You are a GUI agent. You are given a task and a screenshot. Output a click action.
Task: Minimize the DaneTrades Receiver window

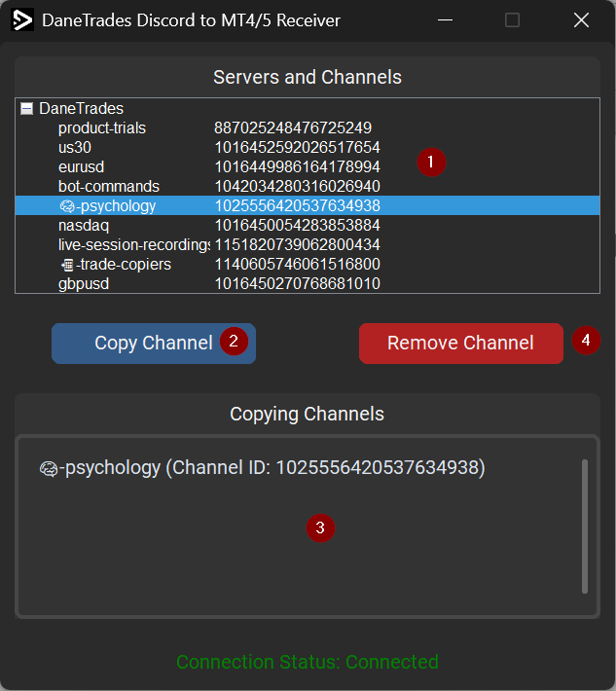(445, 20)
